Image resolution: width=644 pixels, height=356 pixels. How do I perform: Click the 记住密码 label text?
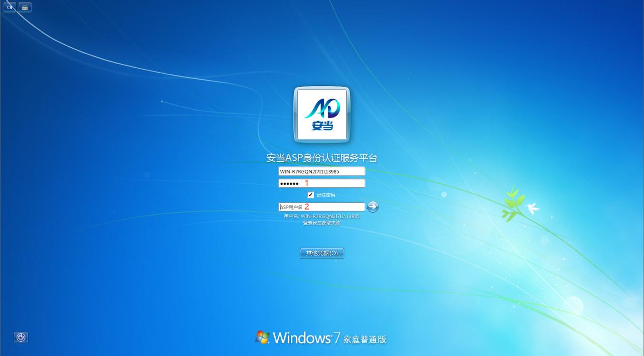(326, 195)
